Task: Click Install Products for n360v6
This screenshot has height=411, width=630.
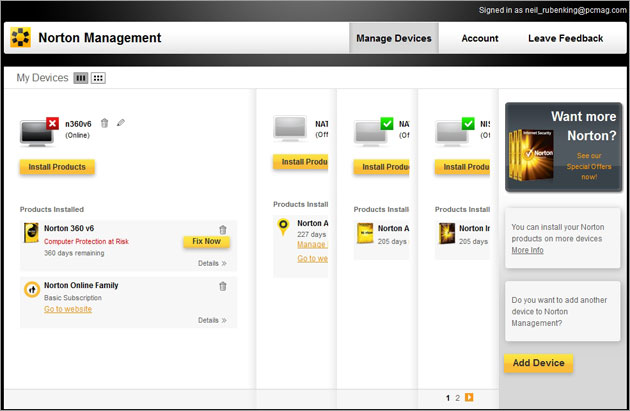Action: (x=57, y=167)
